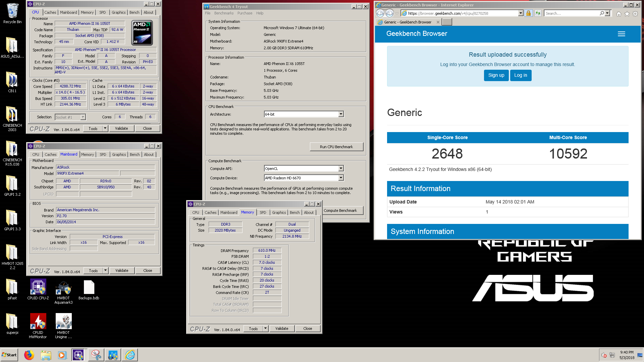Click the volume tray icon

604,355
